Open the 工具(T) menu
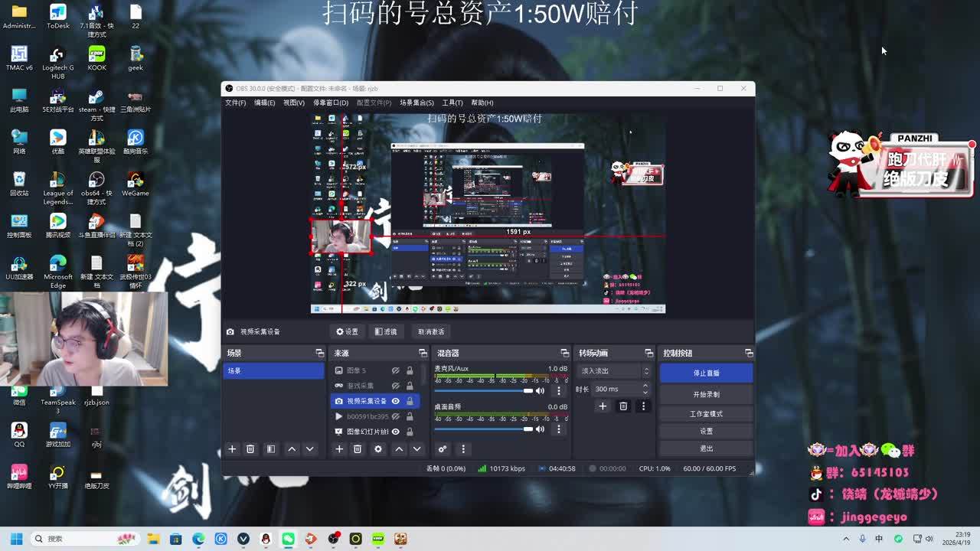The width and height of the screenshot is (980, 551). (x=452, y=103)
